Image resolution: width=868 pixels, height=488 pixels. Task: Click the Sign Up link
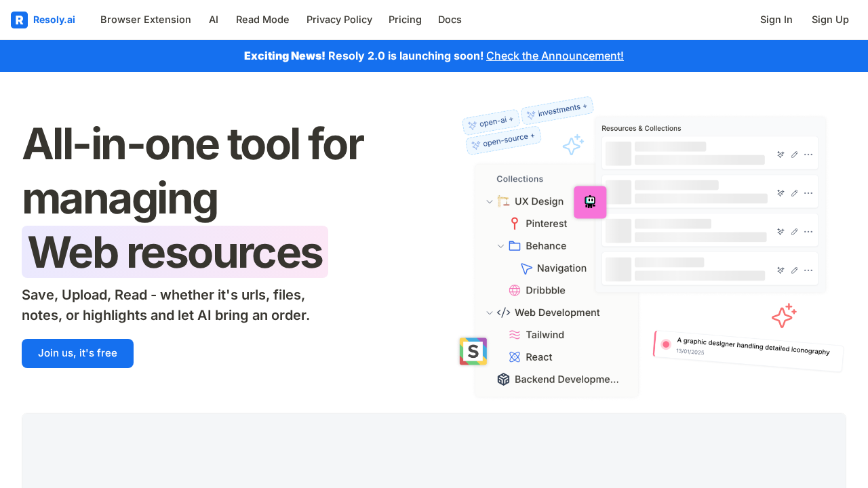pyautogui.click(x=830, y=20)
